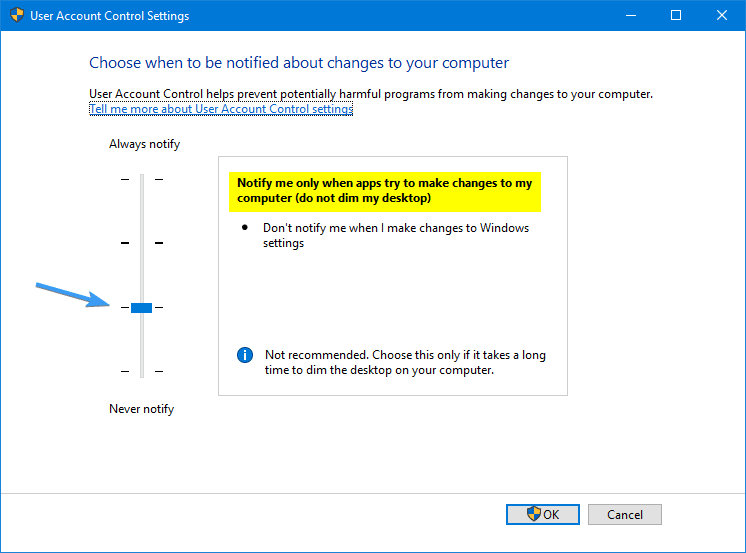Viewport: 746px width, 553px height.
Task: Click the UAC shield icon in title bar
Action: pyautogui.click(x=17, y=15)
